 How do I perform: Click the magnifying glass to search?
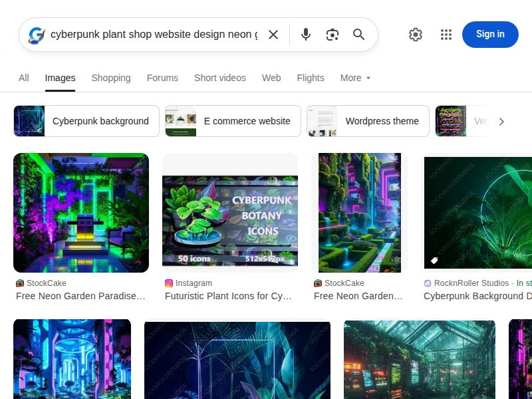point(358,34)
